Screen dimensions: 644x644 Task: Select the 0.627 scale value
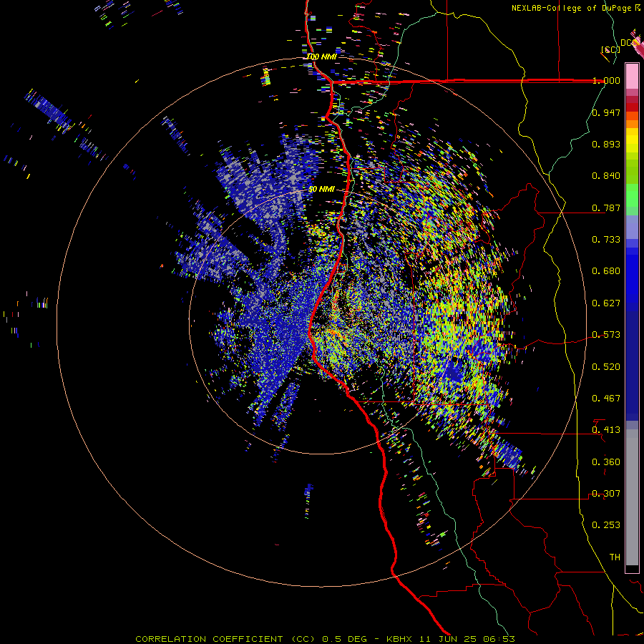(x=606, y=303)
